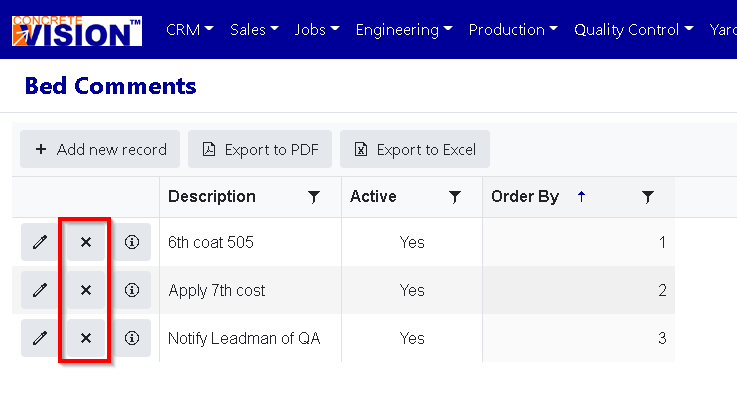This screenshot has height=415, width=737.
Task: Click the Active 'Yes' cell for Apply 7th cost
Action: [x=412, y=290]
